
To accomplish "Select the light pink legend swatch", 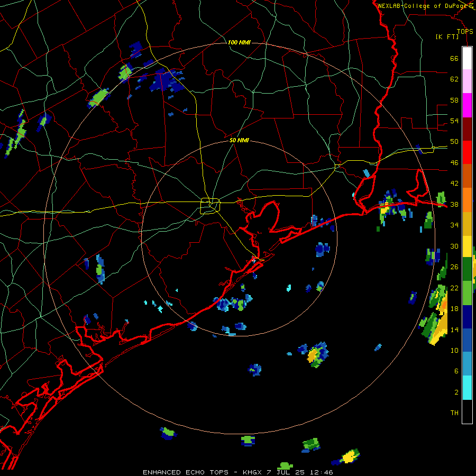I will pyautogui.click(x=467, y=81).
